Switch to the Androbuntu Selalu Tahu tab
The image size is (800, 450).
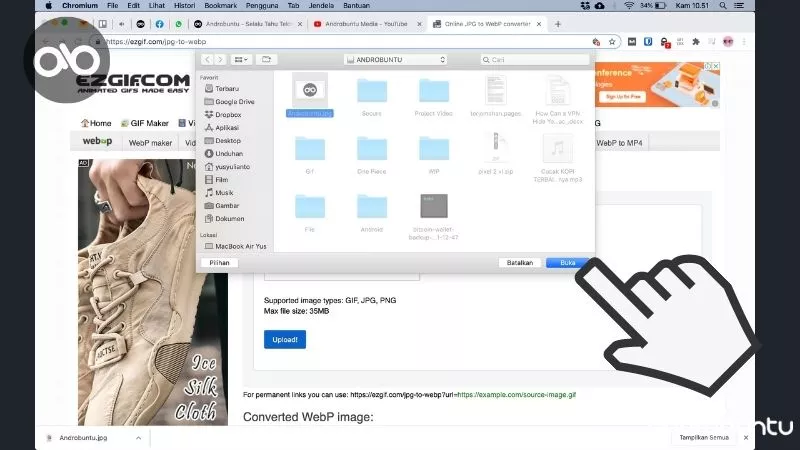click(248, 24)
